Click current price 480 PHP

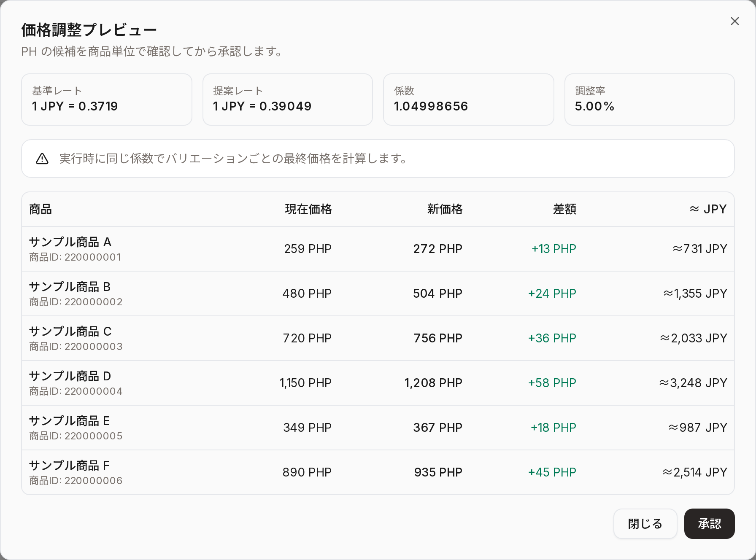[x=307, y=293]
